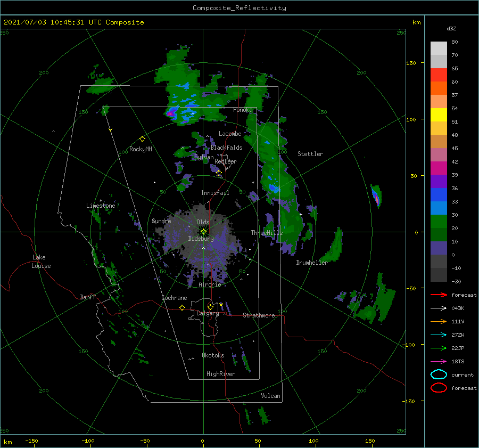This screenshot has width=479, height=448.
Task: Click the blue 33–36 dBZ legend swatch
Action: 439,194
